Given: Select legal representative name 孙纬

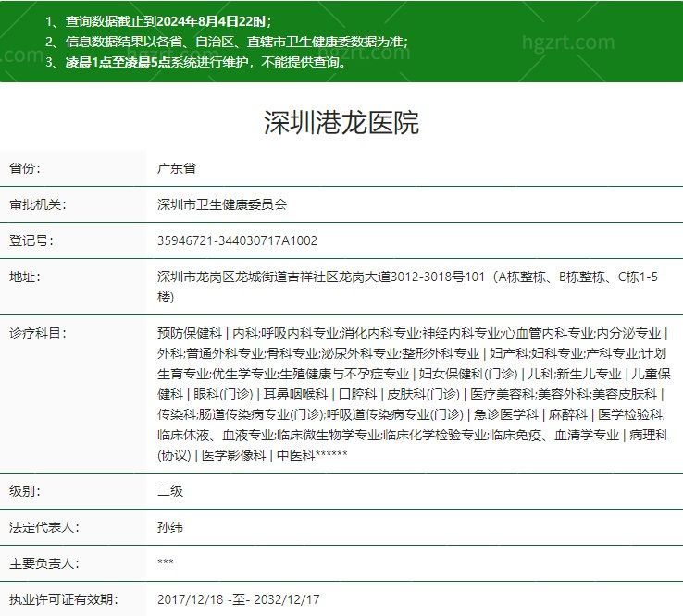Looking at the screenshot, I should [x=170, y=527].
